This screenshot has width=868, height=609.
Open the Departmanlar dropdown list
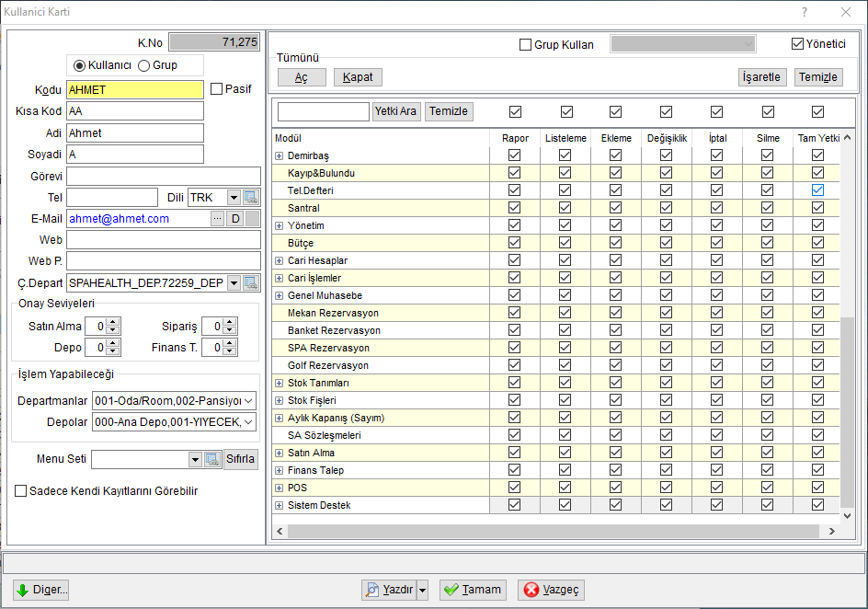(x=248, y=400)
